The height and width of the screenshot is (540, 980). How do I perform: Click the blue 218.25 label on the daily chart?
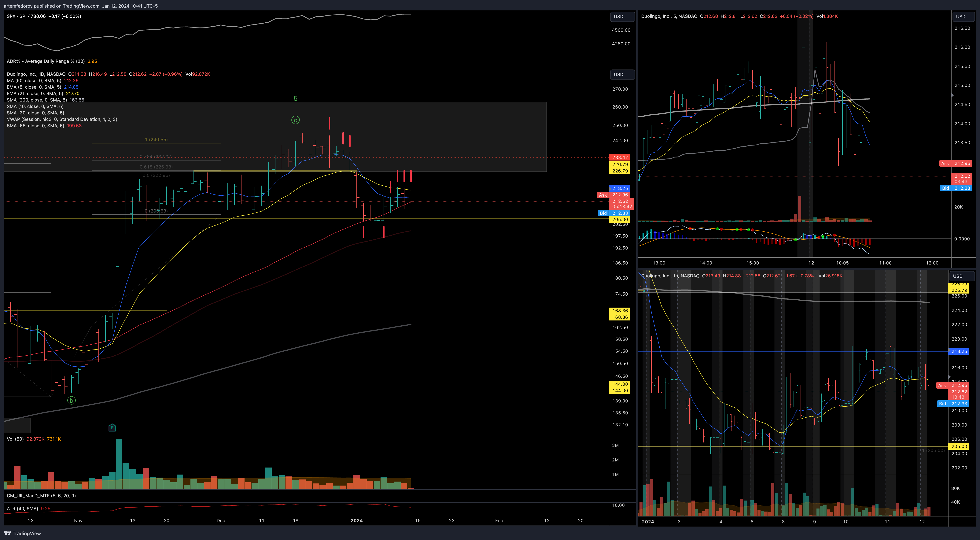point(620,188)
